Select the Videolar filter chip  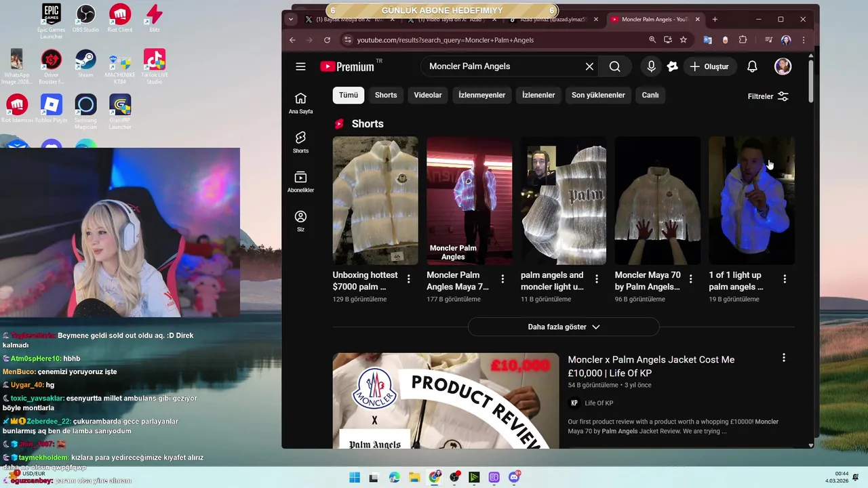428,95
